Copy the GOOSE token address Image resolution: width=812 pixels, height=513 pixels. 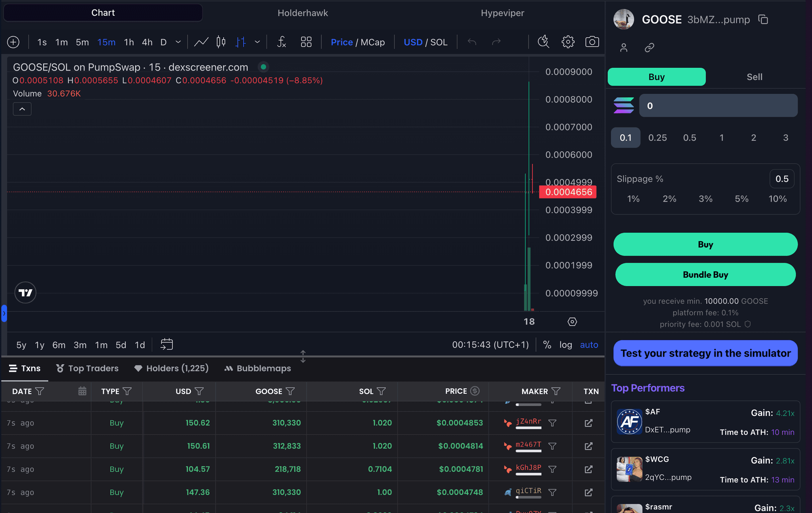[763, 19]
